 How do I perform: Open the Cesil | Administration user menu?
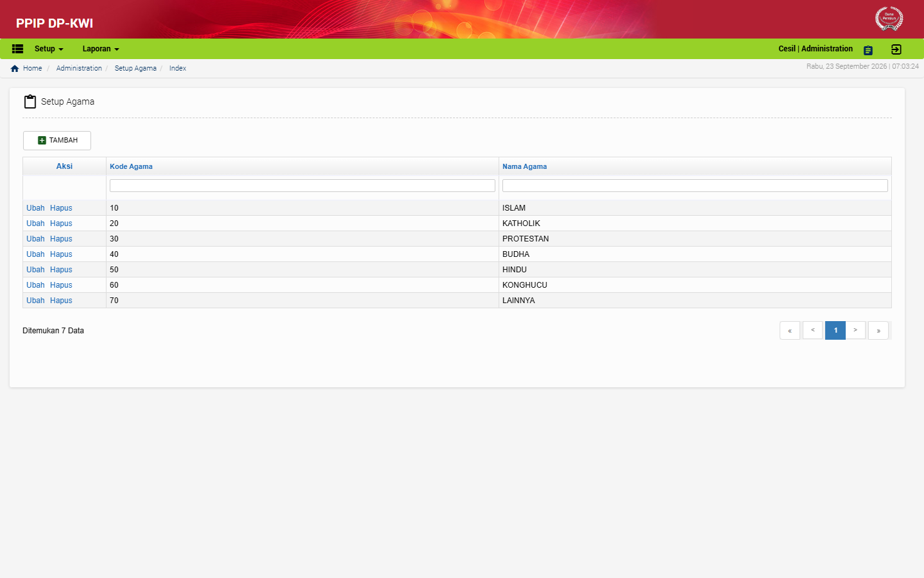(816, 49)
